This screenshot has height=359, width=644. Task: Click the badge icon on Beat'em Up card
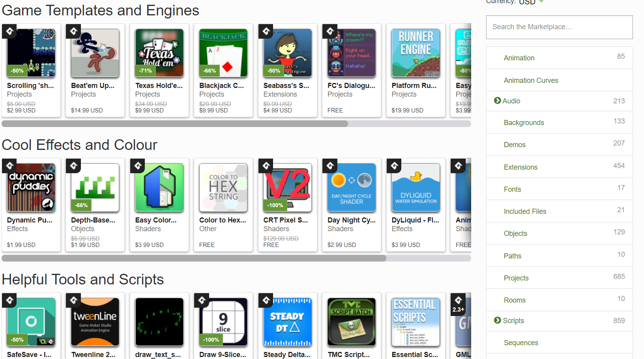click(x=73, y=31)
